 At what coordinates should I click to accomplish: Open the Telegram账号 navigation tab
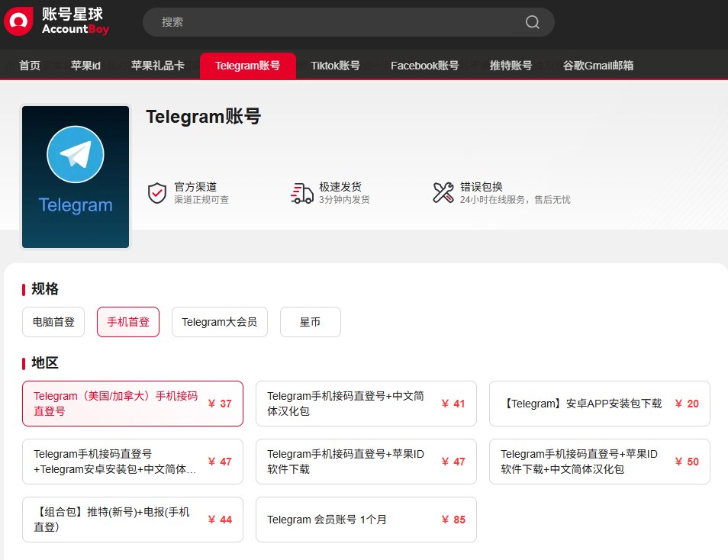248,66
